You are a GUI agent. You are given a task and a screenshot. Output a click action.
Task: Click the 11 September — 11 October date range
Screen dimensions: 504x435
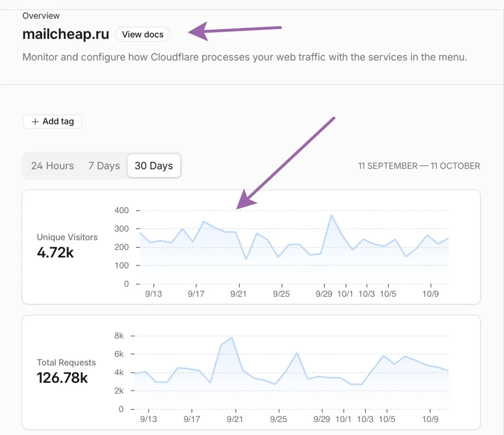[x=419, y=166]
